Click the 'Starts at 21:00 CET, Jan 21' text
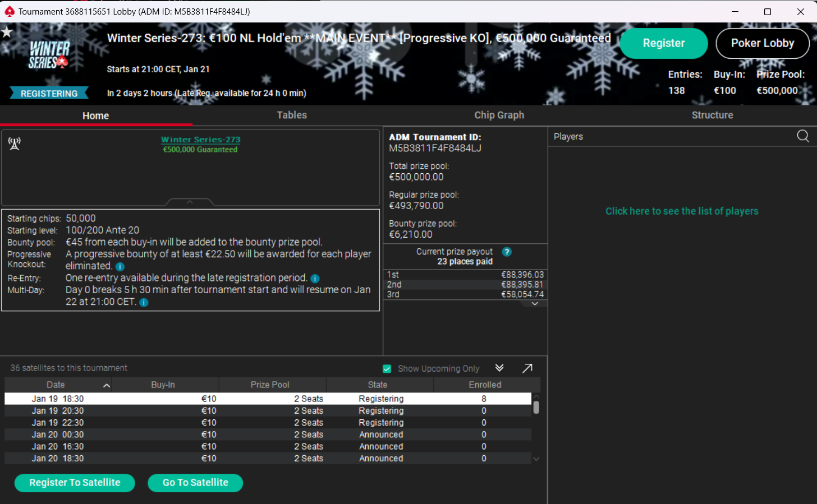 [158, 70]
